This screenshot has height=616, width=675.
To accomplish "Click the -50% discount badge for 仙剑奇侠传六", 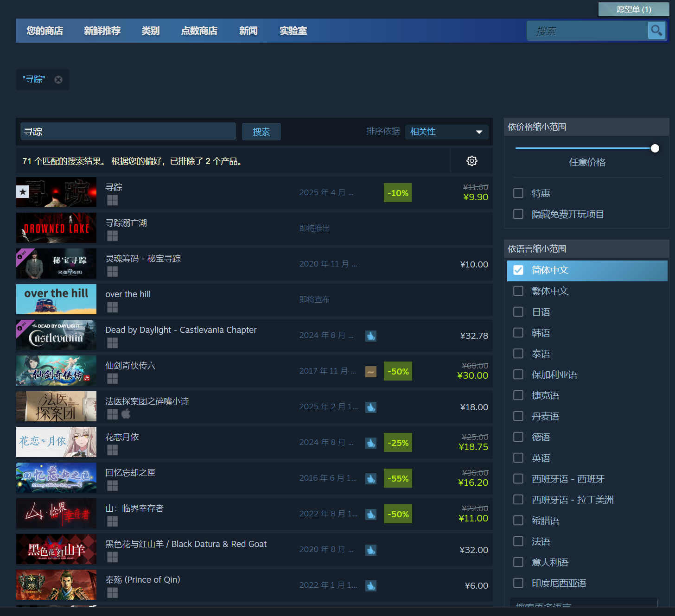I will [398, 371].
